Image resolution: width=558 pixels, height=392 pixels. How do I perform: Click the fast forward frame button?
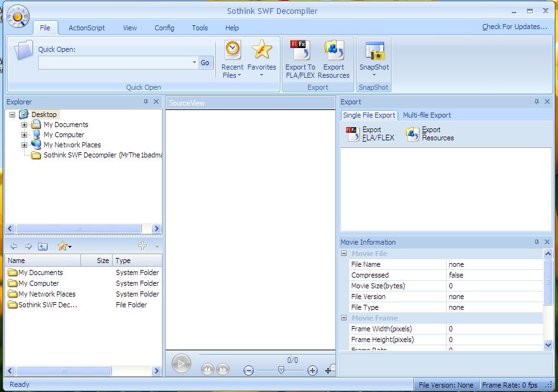pos(223,370)
